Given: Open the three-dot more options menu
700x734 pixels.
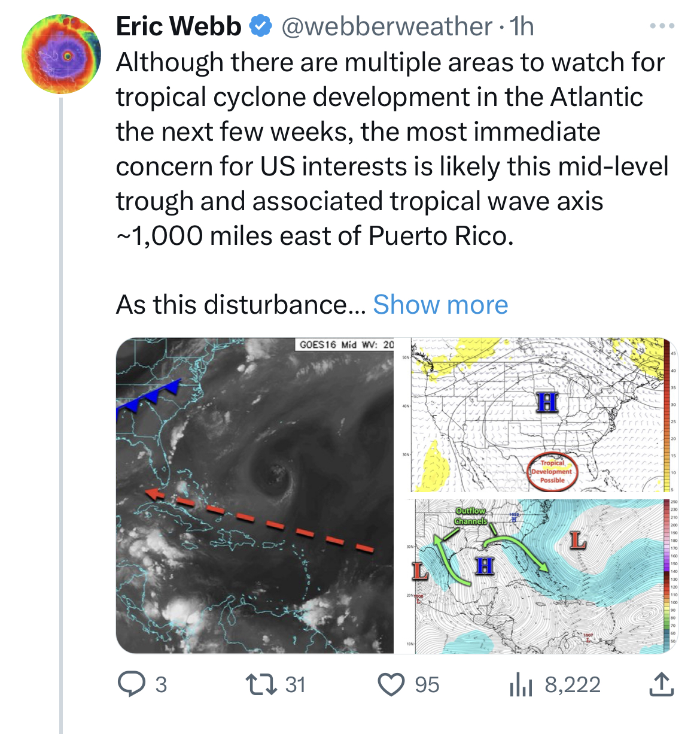Looking at the screenshot, I should click(662, 26).
